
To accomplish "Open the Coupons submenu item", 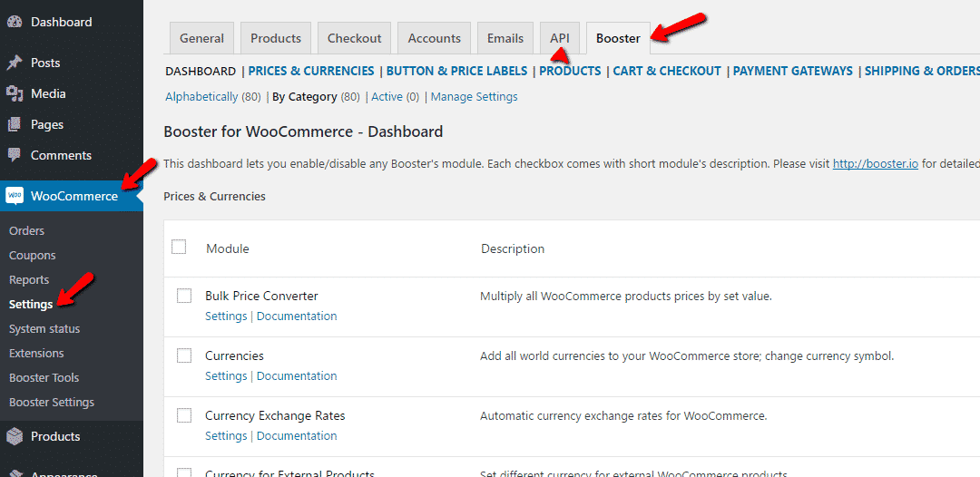I will 33,256.
